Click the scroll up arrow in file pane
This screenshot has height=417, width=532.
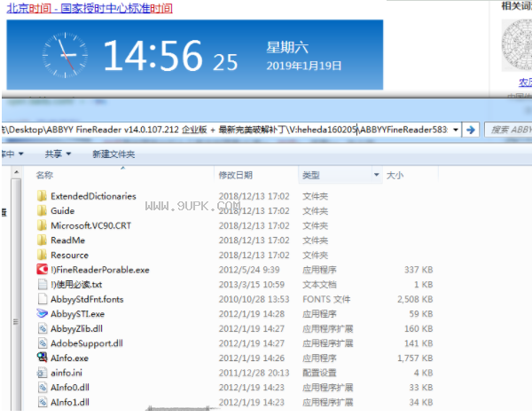[16, 172]
